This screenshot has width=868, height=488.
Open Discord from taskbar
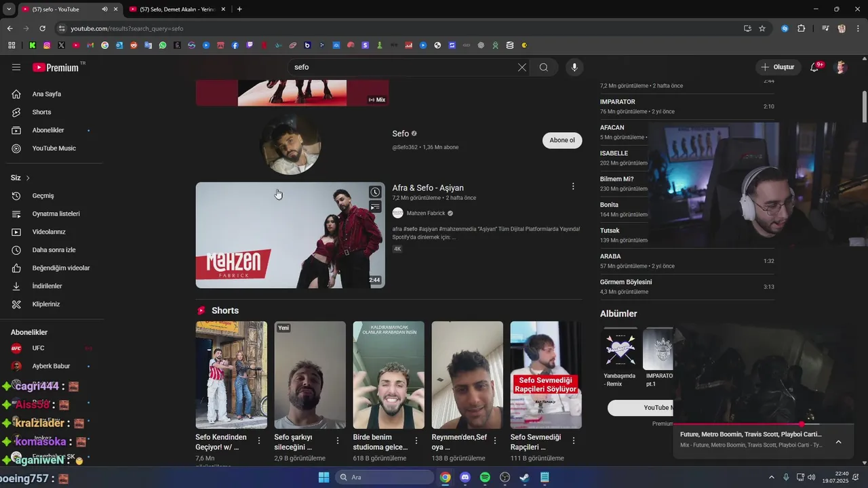coord(465,477)
